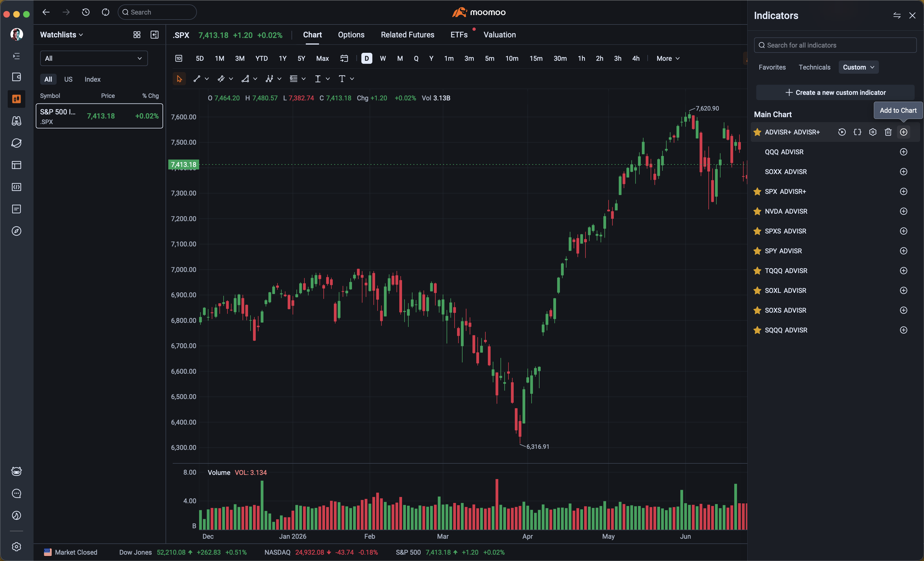Delete the ADVISR+ ADVISR+ indicator

[x=888, y=132]
